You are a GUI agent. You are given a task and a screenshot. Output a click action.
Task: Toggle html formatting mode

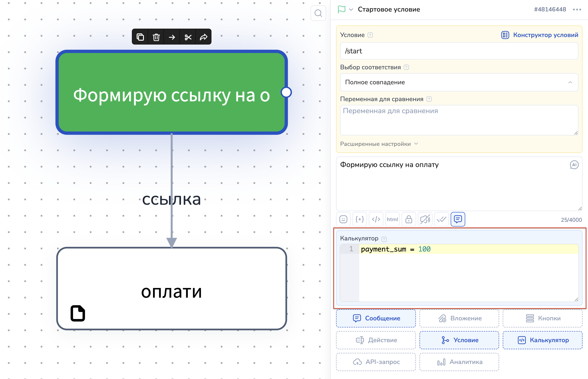(x=392, y=219)
